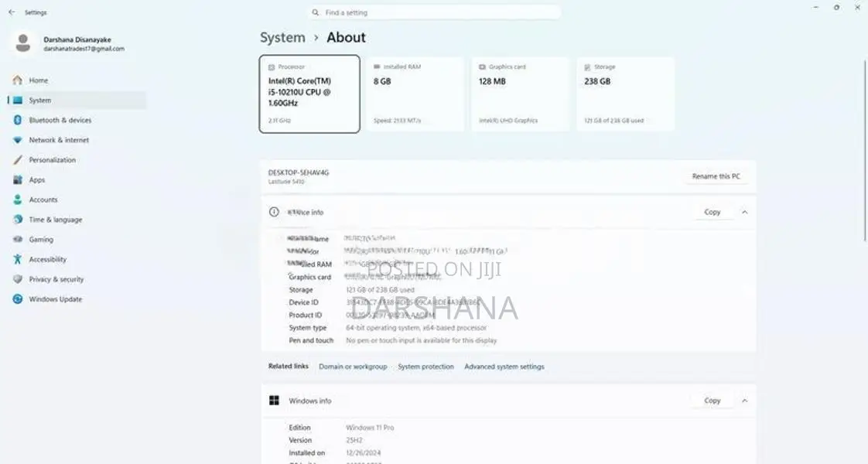Image resolution: width=868 pixels, height=464 pixels.
Task: Click the Windows logo icon
Action: (274, 401)
